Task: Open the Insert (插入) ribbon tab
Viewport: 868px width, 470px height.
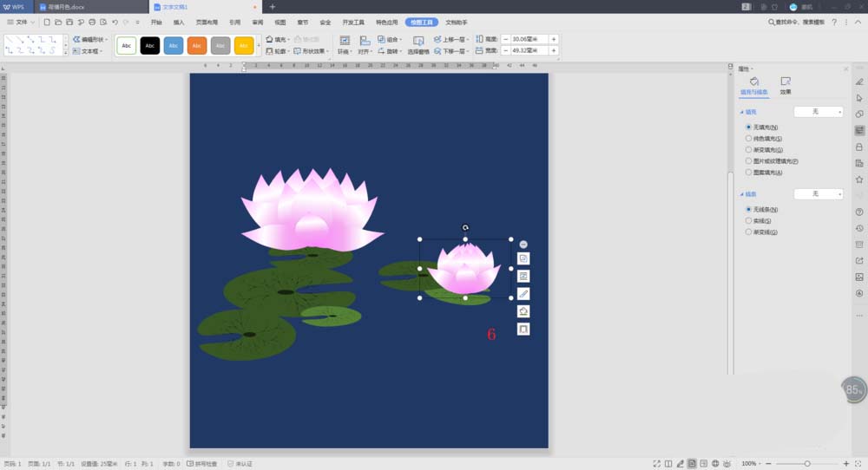Action: pyautogui.click(x=178, y=23)
